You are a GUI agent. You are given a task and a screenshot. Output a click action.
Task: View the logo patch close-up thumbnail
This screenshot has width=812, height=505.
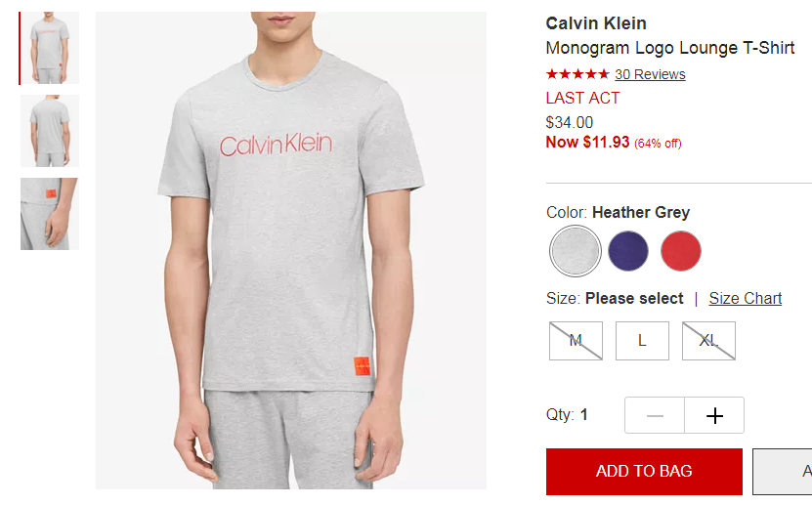50,214
